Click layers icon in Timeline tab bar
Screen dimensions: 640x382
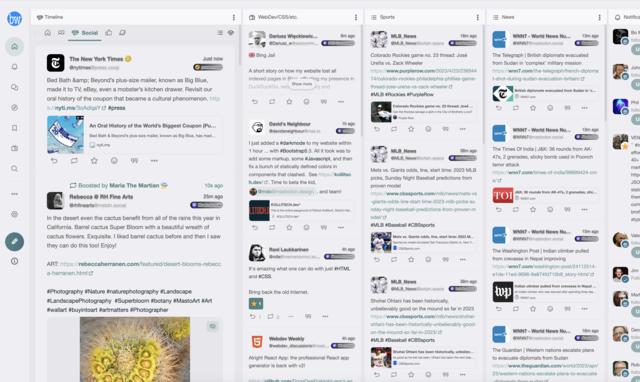pos(231,33)
